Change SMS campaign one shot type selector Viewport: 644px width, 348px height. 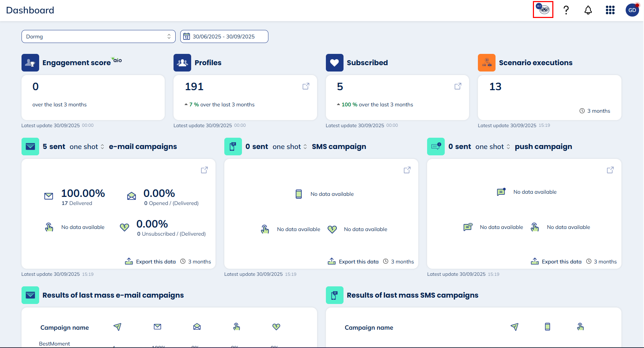point(290,147)
